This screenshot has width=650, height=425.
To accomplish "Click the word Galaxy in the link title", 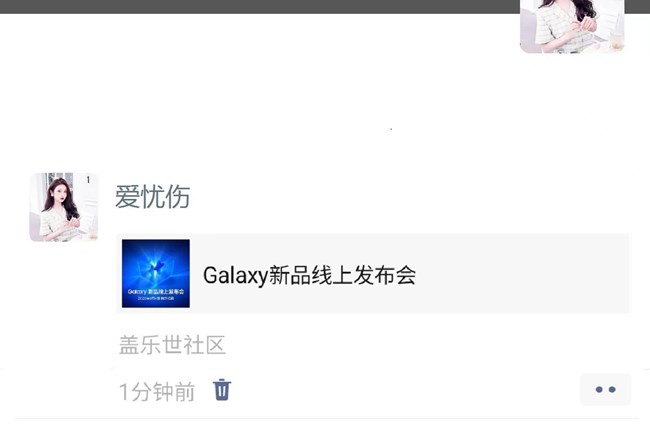I will pyautogui.click(x=235, y=275).
